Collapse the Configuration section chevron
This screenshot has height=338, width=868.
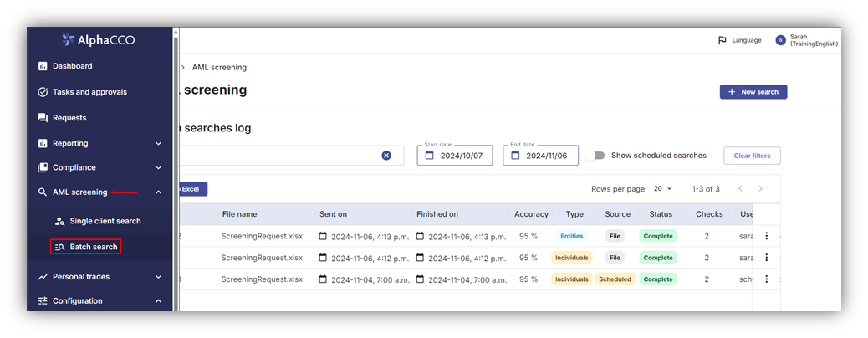(x=158, y=301)
